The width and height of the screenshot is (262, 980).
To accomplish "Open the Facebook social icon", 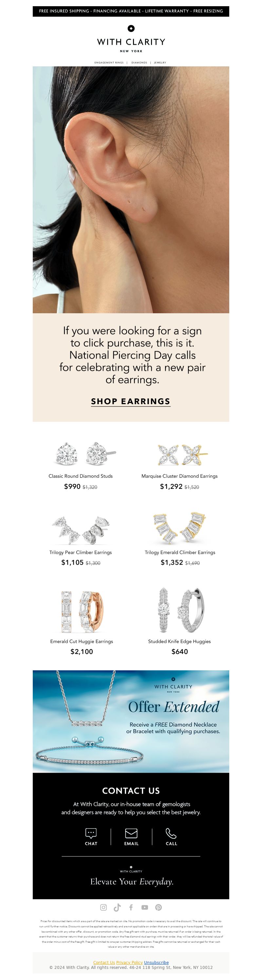I will [x=131, y=907].
